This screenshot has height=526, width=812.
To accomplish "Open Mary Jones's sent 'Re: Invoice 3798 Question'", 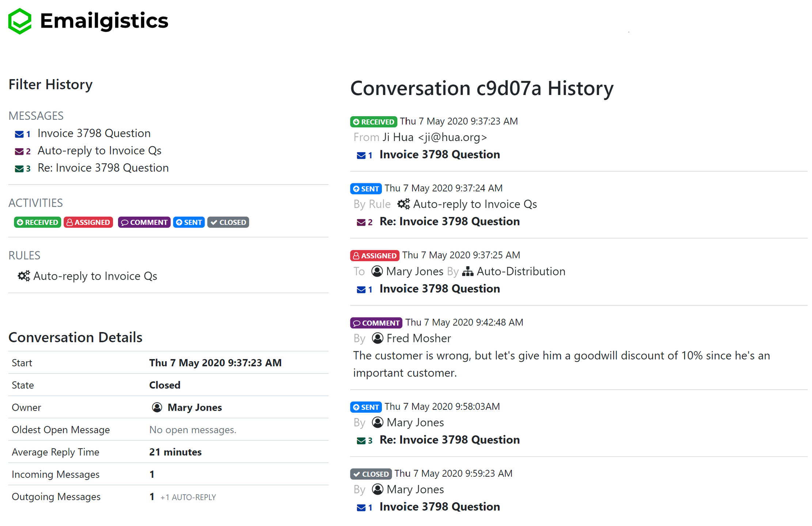I will pos(449,440).
